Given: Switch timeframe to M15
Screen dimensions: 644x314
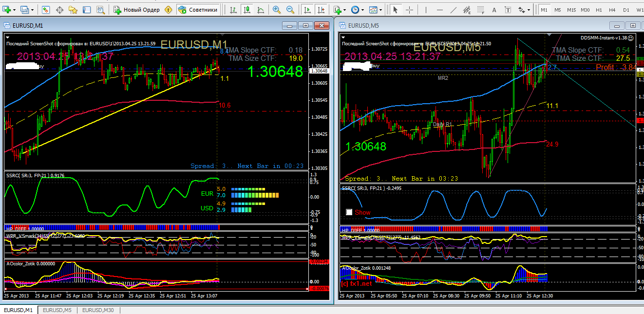Looking at the screenshot, I should 571,9.
